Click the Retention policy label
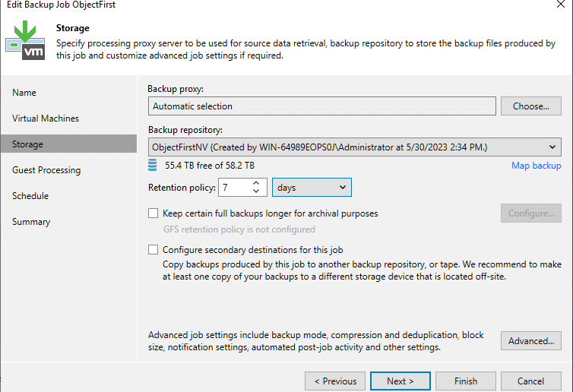The height and width of the screenshot is (392, 573). (182, 188)
